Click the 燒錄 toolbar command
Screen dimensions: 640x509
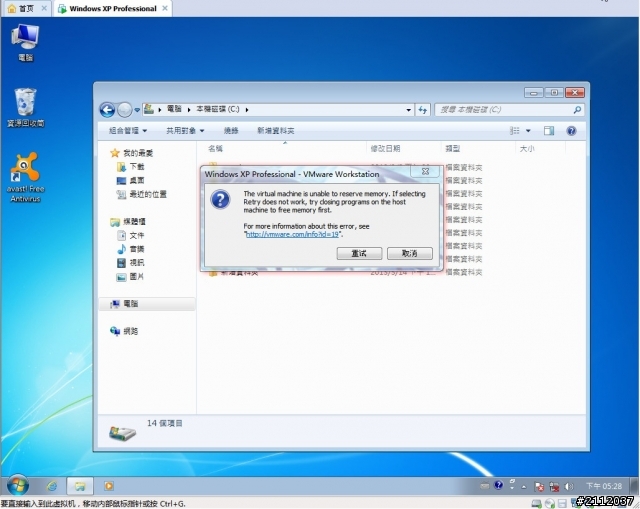pos(231,131)
